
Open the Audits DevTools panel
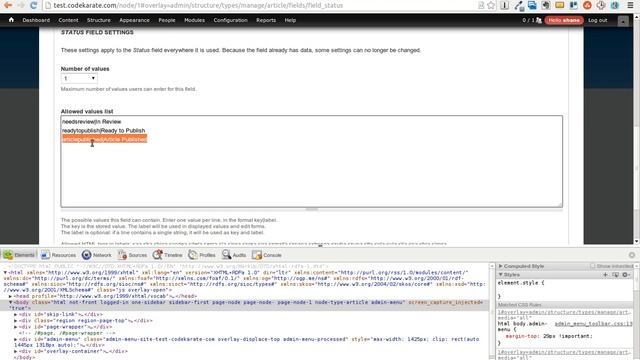(x=234, y=255)
